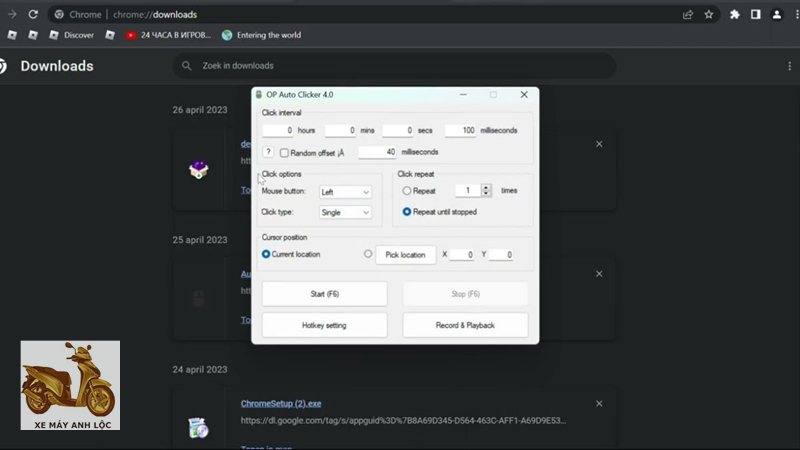
Task: Open the Chrome extensions puzzle icon
Action: pos(735,15)
